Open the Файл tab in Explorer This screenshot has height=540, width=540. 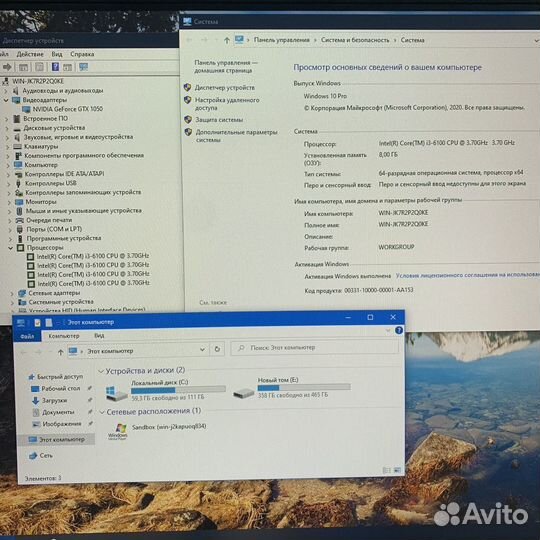[27, 336]
